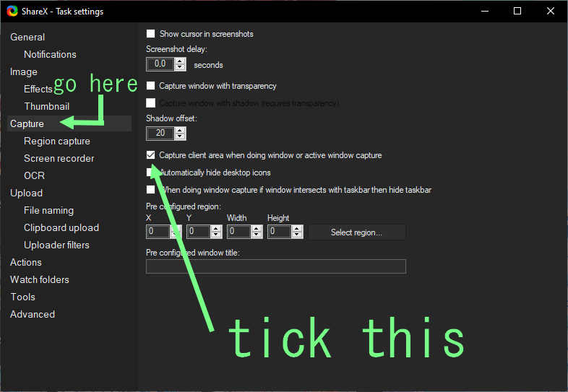Select File naming under Upload
Screen dimensions: 568x392
[x=48, y=210]
